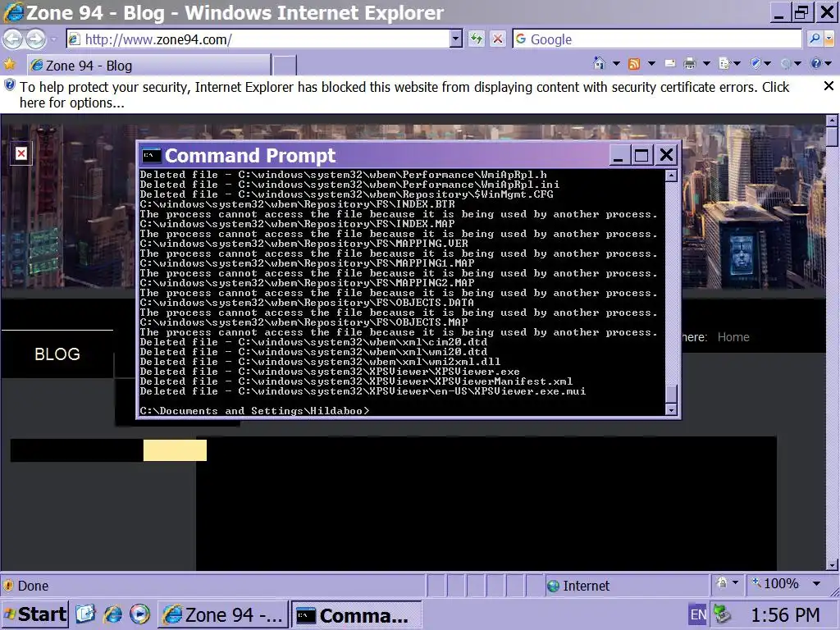Screen dimensions: 840x630
Task: Click the address bar showing zone94.com
Action: coord(258,39)
